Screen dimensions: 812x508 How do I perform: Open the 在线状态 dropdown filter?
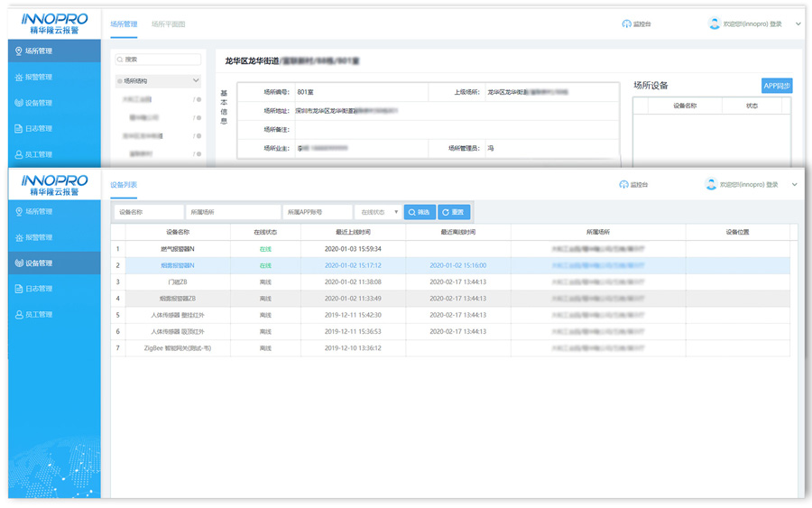378,212
